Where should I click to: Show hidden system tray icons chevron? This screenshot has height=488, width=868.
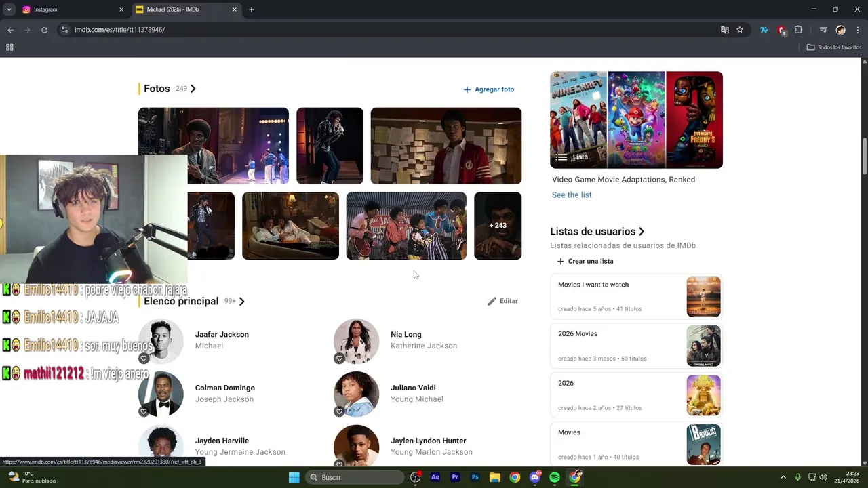(x=783, y=477)
